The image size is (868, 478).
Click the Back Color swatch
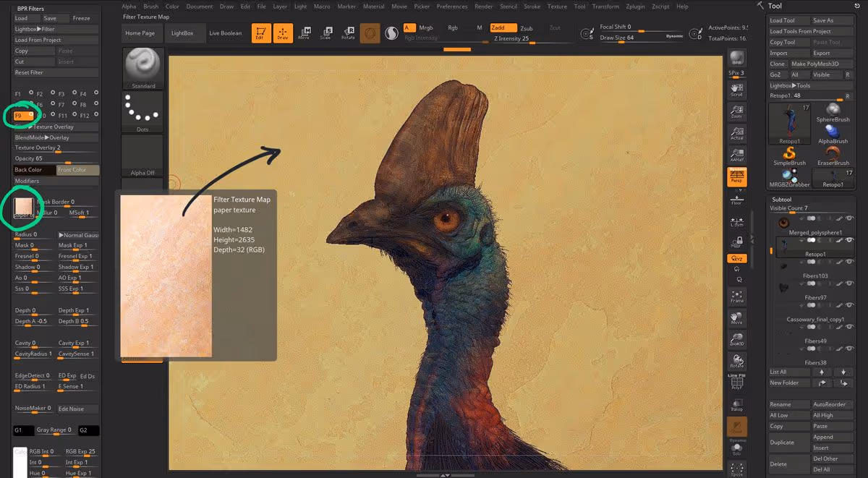point(35,170)
